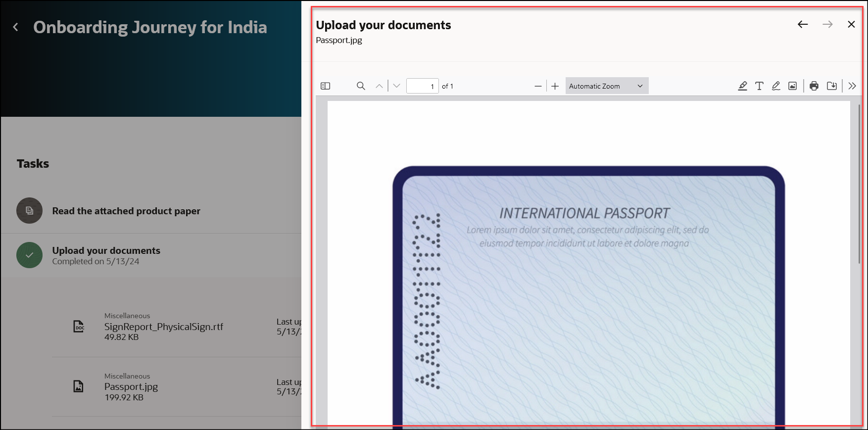Go to previous document with left arrow
The width and height of the screenshot is (868, 430).
point(803,24)
